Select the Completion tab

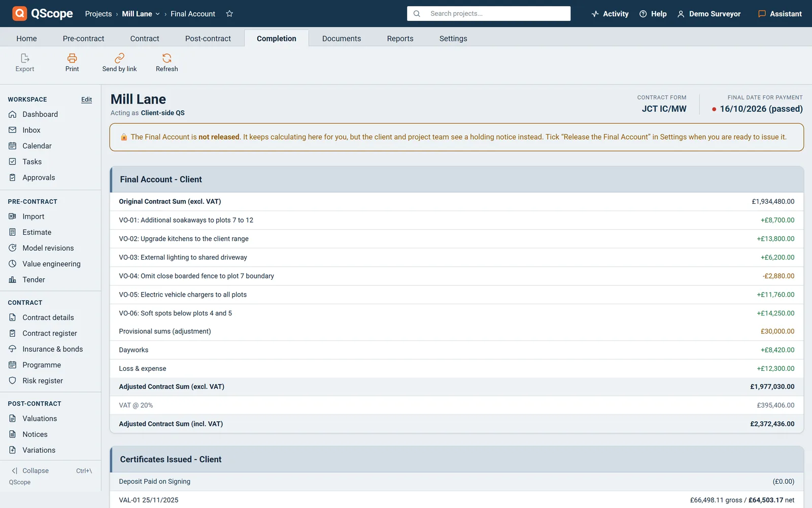coord(277,39)
